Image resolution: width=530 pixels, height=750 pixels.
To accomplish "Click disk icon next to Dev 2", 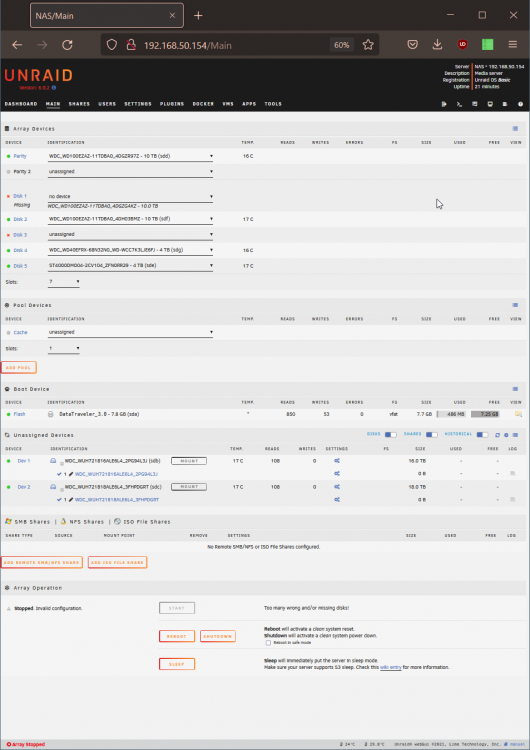I will coord(53,487).
